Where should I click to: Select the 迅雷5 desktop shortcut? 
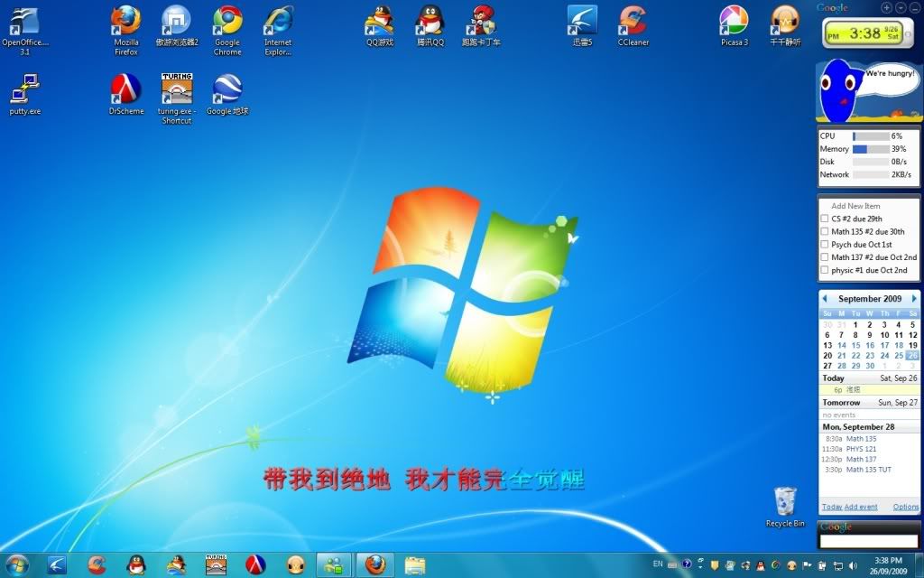coord(582,26)
